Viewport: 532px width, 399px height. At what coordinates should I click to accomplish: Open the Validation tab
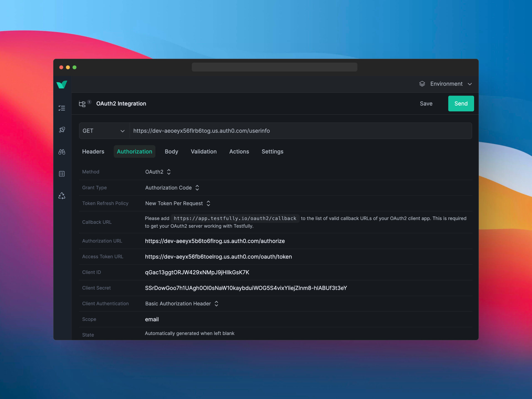pyautogui.click(x=204, y=152)
